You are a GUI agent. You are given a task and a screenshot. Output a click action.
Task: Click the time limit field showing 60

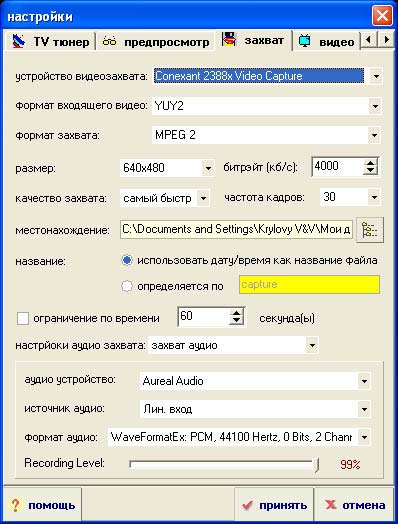204,316
